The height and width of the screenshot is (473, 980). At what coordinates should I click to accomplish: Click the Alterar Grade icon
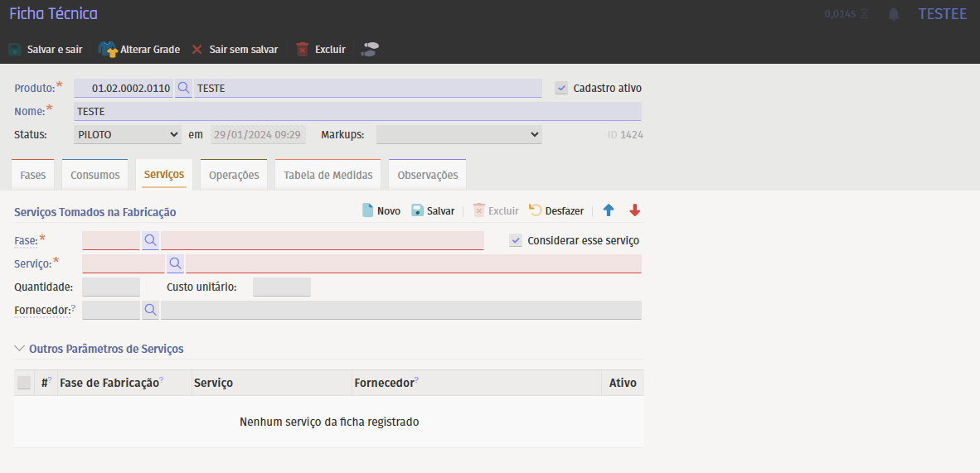[x=108, y=50]
